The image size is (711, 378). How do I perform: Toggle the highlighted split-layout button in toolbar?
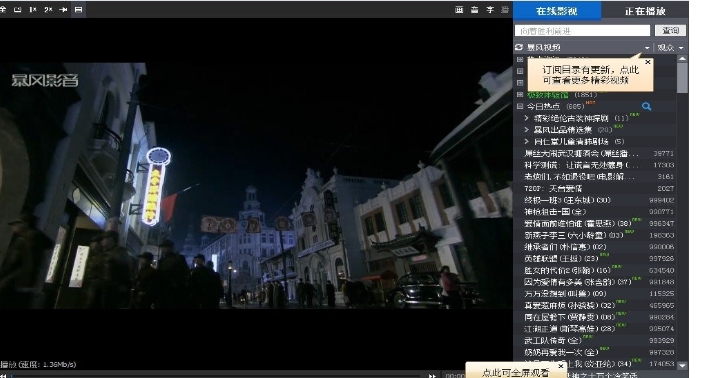78,10
